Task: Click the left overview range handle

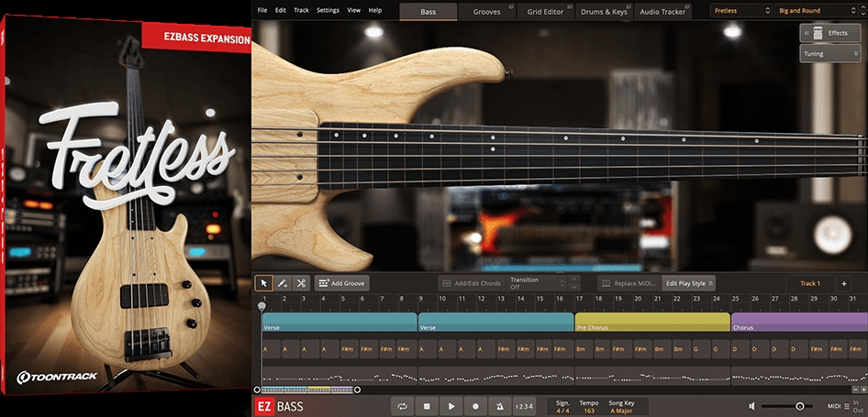Action: point(257,390)
